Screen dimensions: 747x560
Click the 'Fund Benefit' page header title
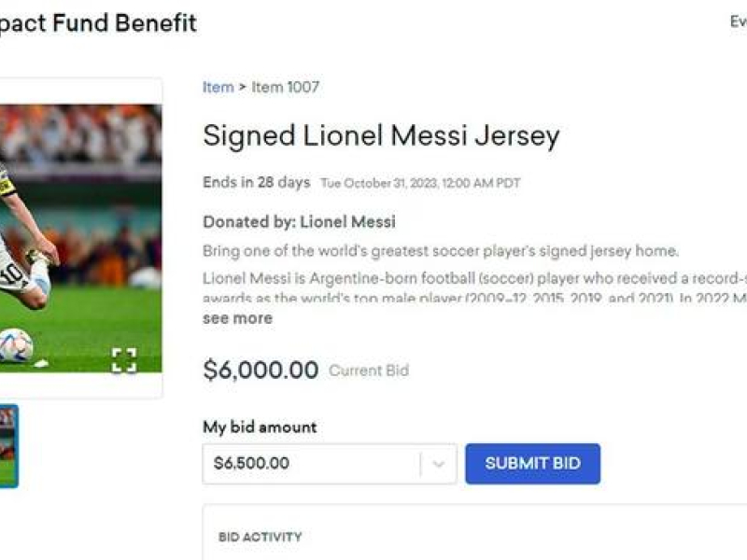(x=98, y=22)
